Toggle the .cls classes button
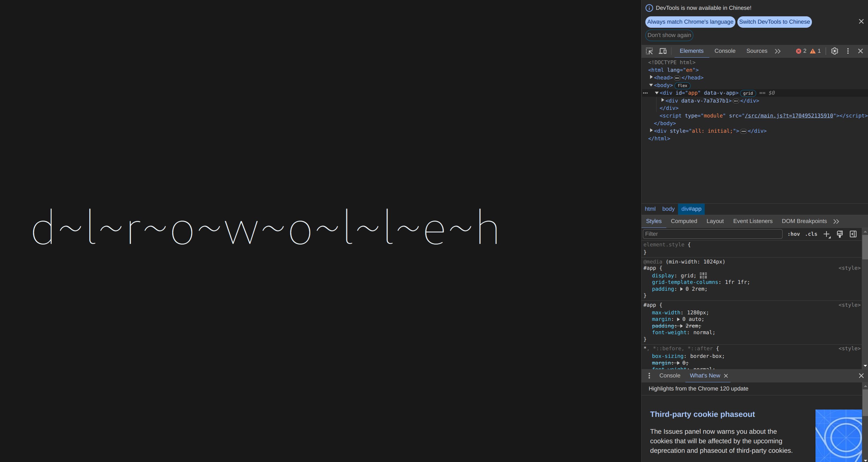Screen dimensions: 868x462 (811, 234)
